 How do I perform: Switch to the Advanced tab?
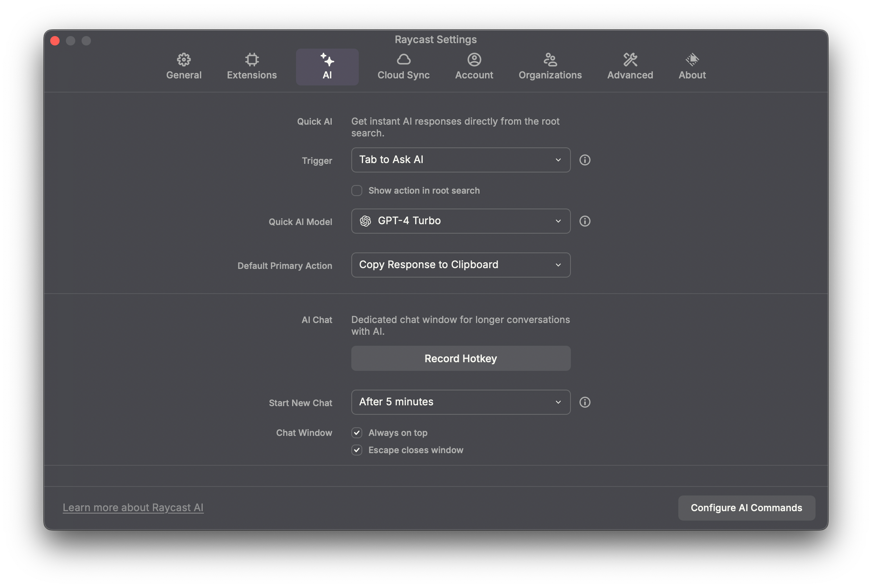pos(630,67)
